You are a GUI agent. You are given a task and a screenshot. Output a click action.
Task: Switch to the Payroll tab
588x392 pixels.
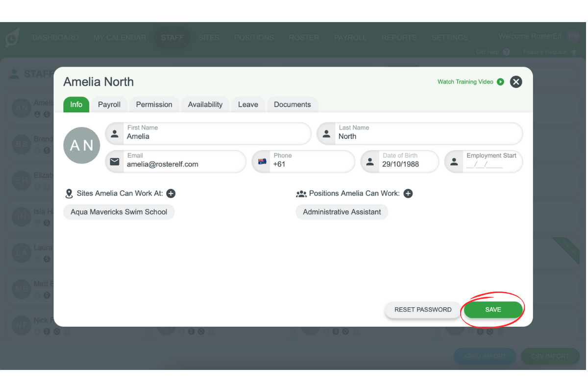pyautogui.click(x=109, y=104)
